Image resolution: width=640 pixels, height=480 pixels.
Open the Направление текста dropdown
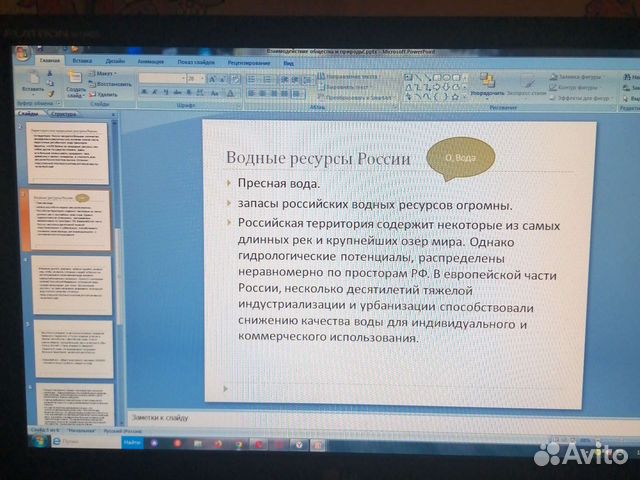[x=348, y=76]
